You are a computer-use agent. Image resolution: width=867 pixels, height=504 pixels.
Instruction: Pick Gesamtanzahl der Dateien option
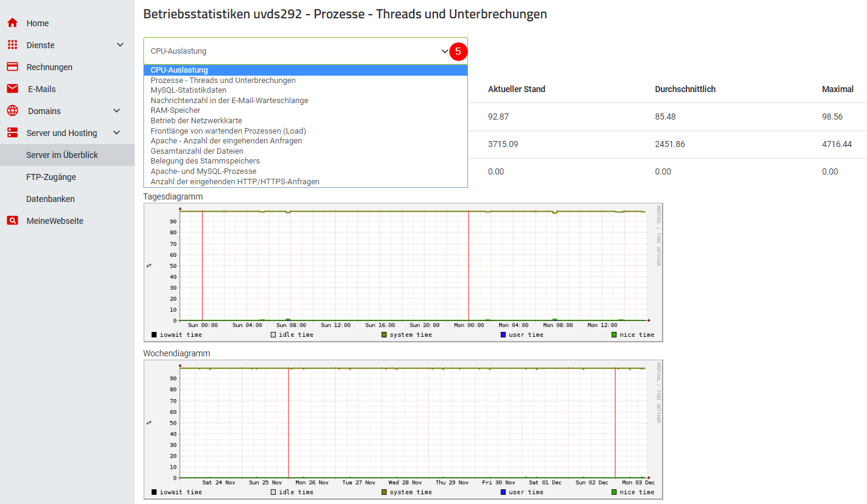point(197,151)
